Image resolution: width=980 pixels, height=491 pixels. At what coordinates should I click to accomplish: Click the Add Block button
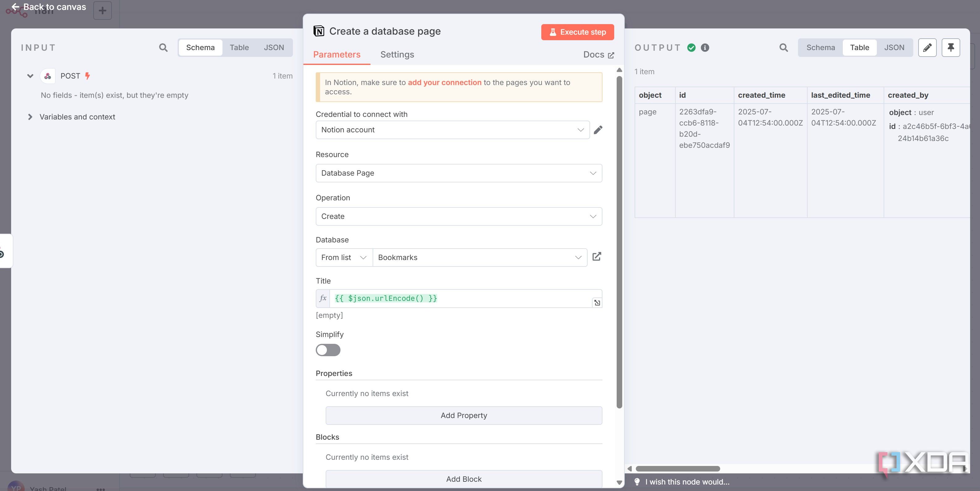[x=464, y=479]
